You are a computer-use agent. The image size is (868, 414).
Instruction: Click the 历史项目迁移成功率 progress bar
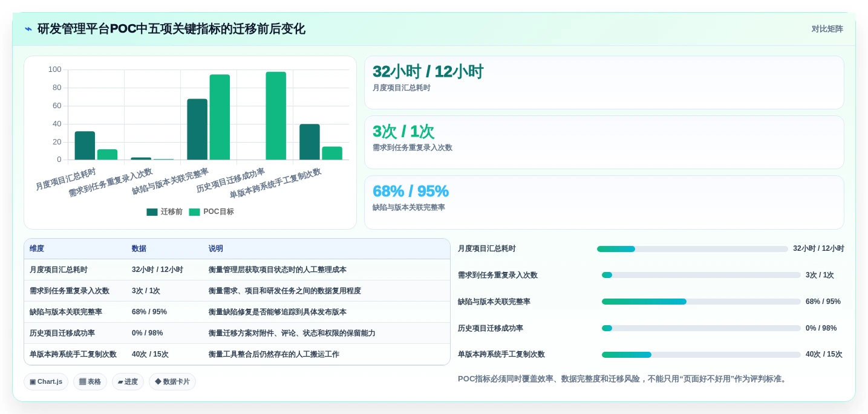[701, 328]
